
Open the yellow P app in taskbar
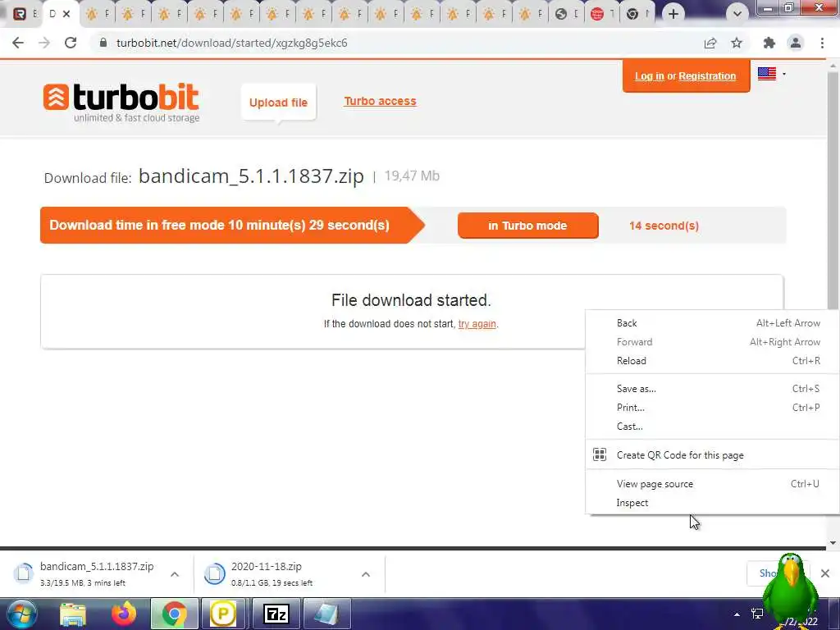[223, 614]
